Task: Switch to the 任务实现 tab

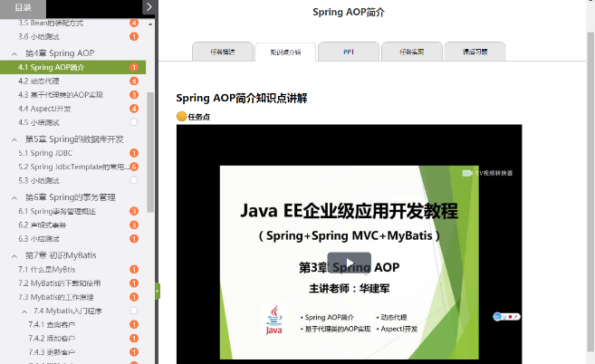Action: 412,52
